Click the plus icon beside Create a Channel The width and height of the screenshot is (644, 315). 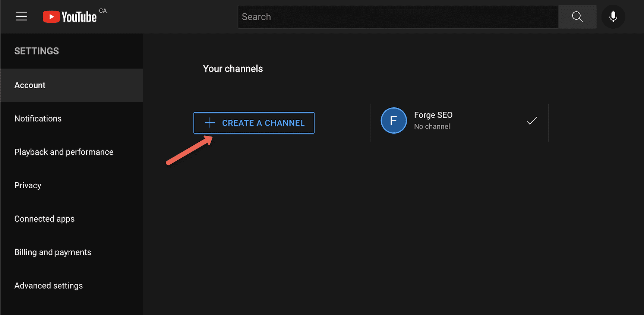210,123
